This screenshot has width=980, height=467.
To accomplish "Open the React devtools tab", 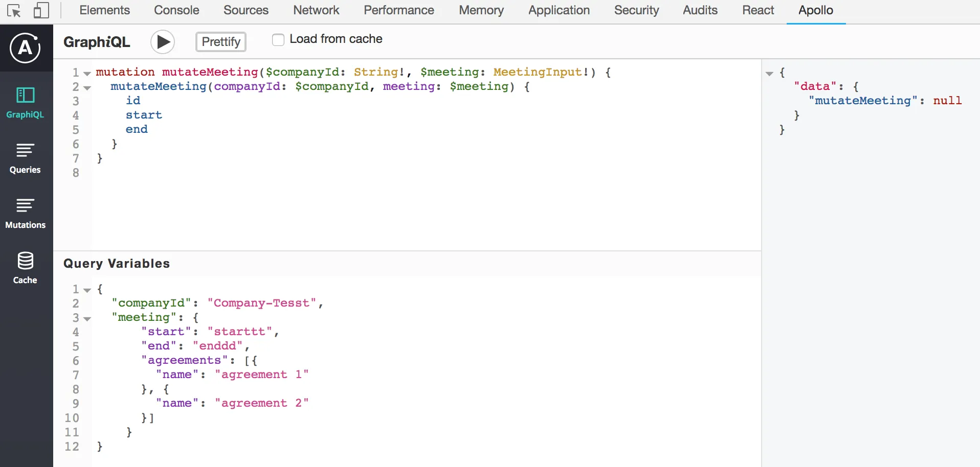I will pyautogui.click(x=758, y=10).
